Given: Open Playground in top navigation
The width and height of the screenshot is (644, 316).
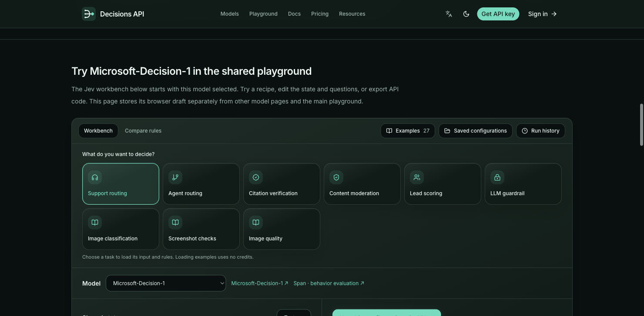Looking at the screenshot, I should pos(263,14).
